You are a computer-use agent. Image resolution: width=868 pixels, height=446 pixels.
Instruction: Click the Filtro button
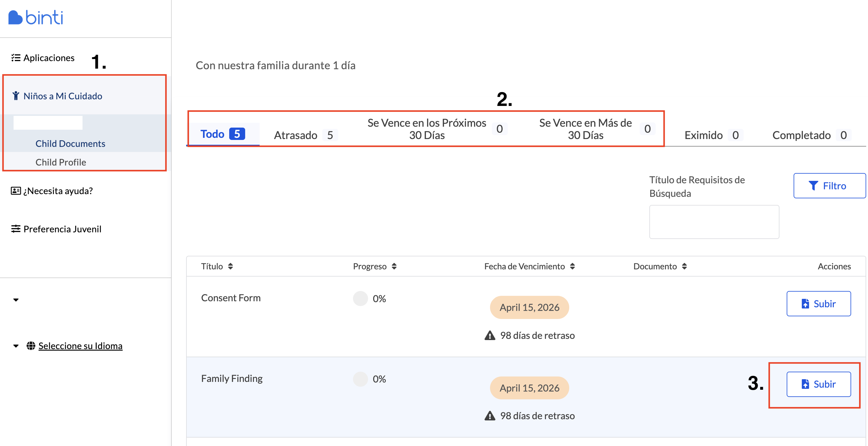click(829, 186)
